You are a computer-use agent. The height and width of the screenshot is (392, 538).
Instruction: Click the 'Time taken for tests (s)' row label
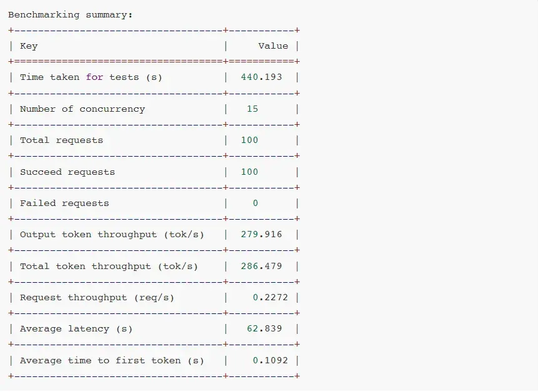pyautogui.click(x=91, y=77)
